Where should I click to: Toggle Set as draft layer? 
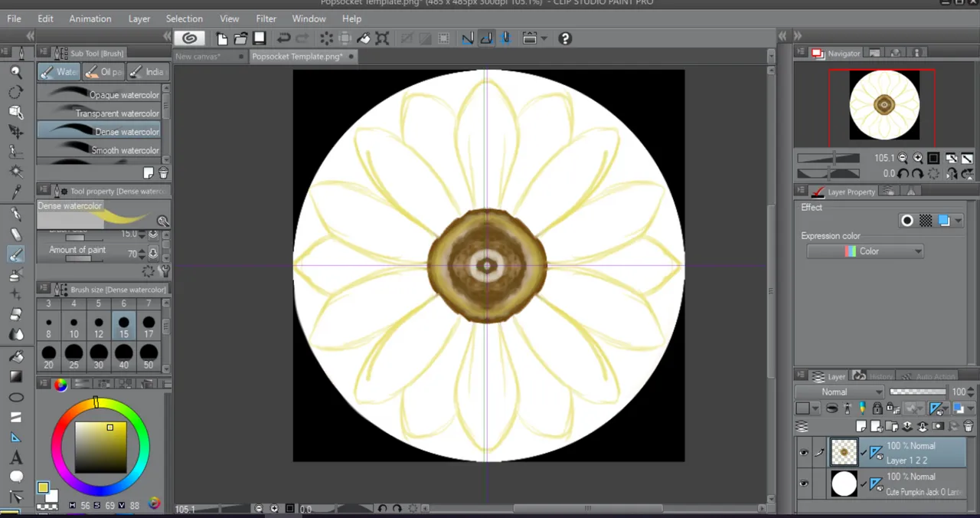pyautogui.click(x=862, y=409)
